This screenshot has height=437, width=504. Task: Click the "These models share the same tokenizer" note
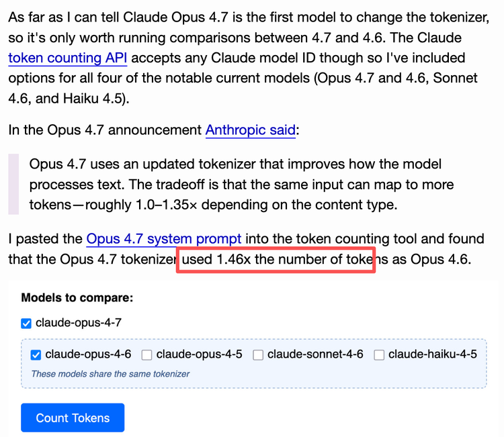(x=110, y=374)
